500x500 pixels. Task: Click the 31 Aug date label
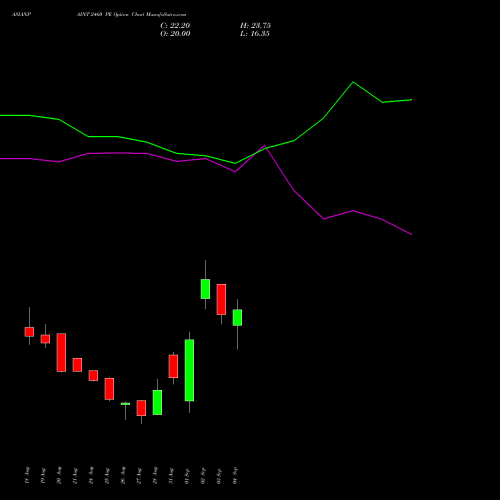coord(171,475)
